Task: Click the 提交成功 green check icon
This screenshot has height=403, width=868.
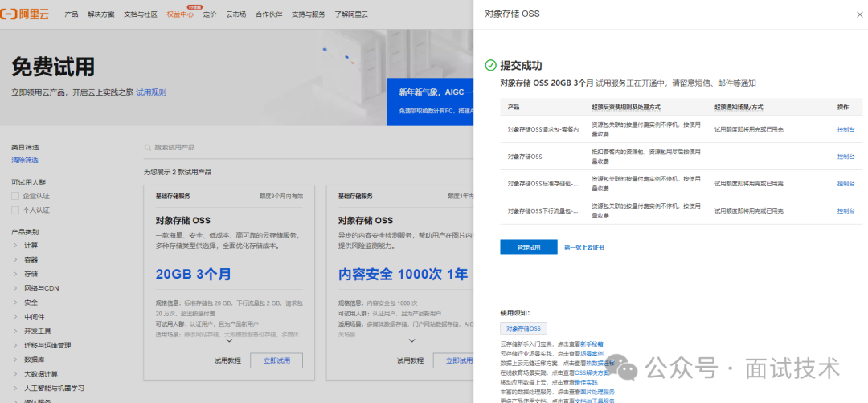Action: pos(490,66)
